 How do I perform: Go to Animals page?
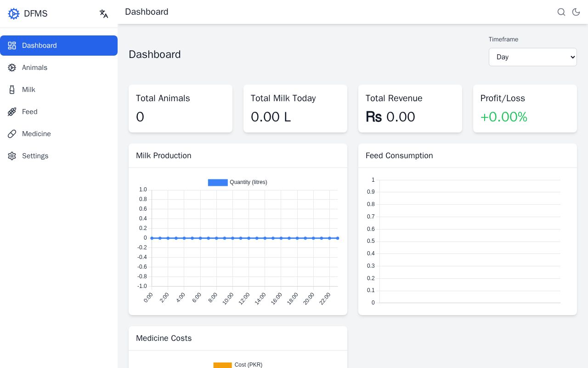coord(59,68)
